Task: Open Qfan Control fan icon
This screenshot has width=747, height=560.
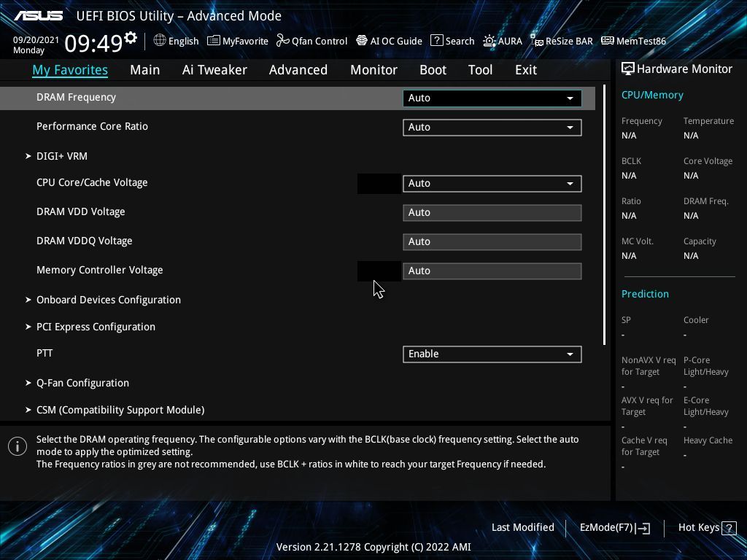Action: [x=282, y=41]
